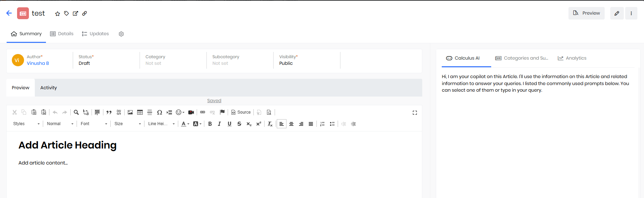This screenshot has height=198, width=644.
Task: Toggle underline formatting
Action: click(x=229, y=124)
